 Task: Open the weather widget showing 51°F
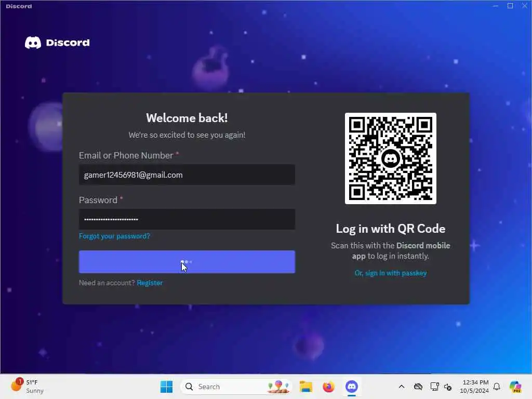27,387
